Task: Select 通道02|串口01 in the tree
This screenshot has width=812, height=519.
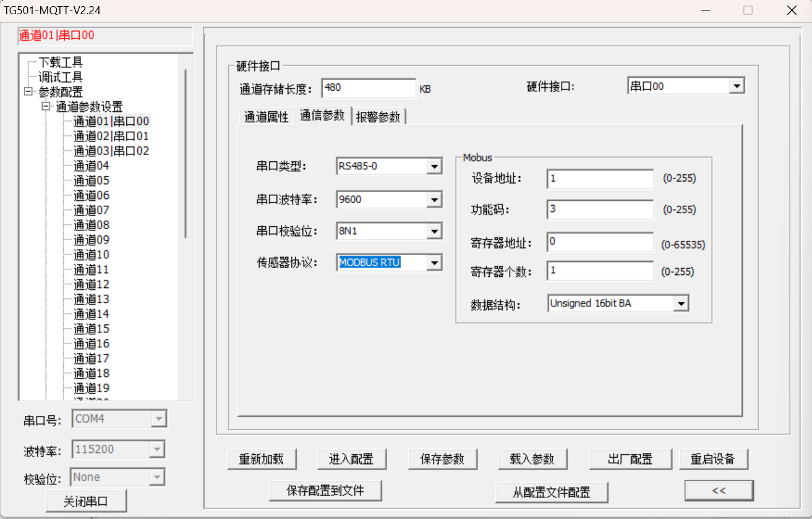Action: tap(110, 135)
